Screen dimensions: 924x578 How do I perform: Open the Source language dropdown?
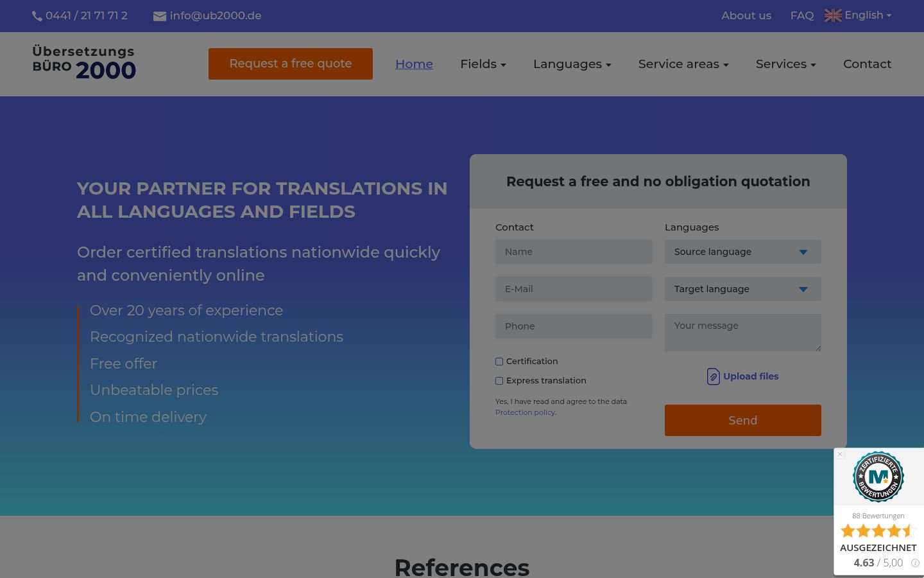pyautogui.click(x=743, y=252)
